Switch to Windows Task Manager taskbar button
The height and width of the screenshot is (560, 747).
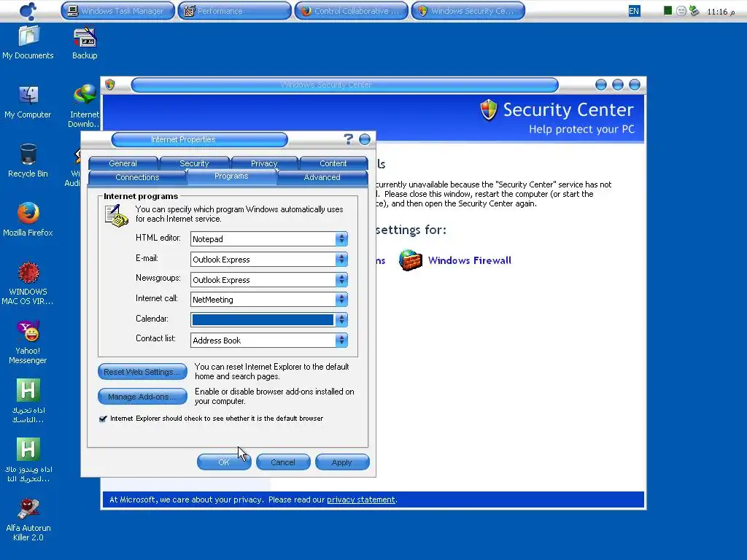point(117,10)
